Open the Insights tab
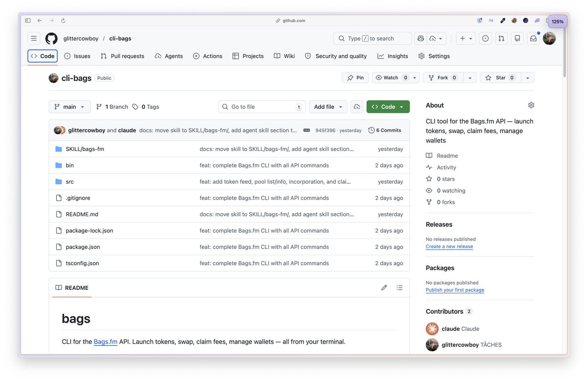The image size is (588, 381). click(x=393, y=56)
